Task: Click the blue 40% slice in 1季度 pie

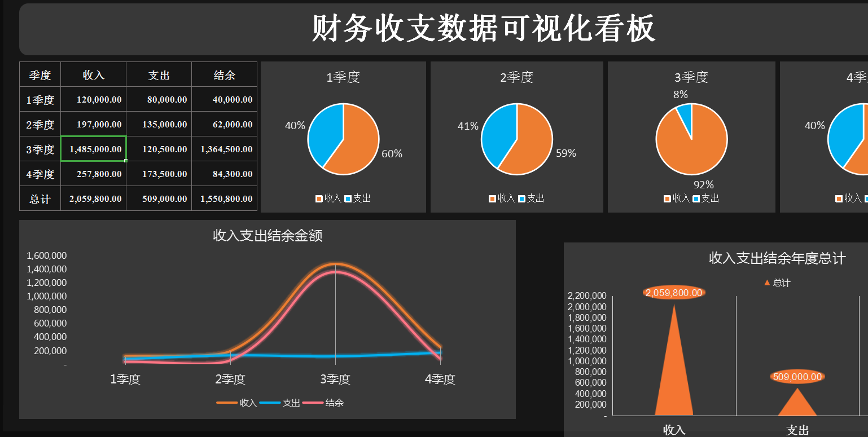Action: (326, 133)
